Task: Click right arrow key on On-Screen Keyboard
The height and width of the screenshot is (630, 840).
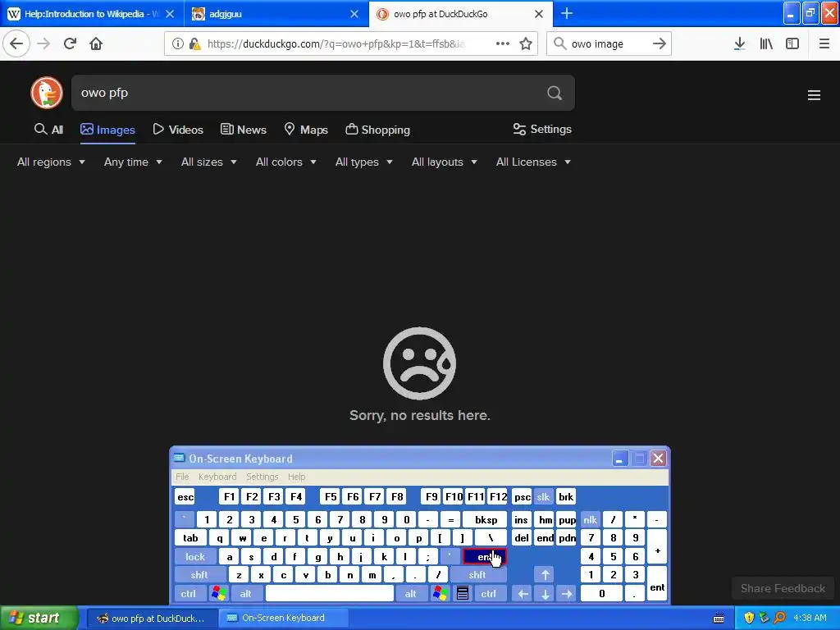Action: tap(566, 594)
